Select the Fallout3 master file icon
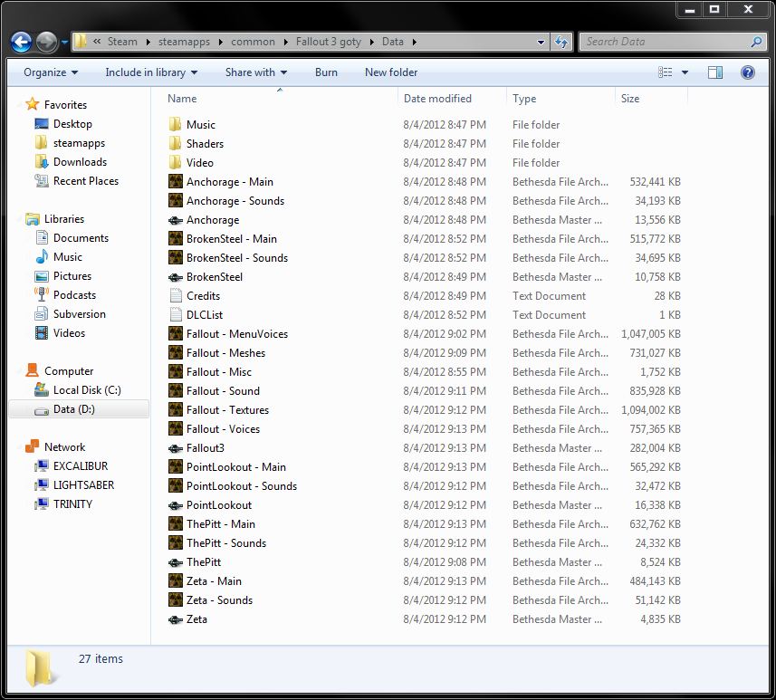This screenshot has width=776, height=700. click(175, 448)
